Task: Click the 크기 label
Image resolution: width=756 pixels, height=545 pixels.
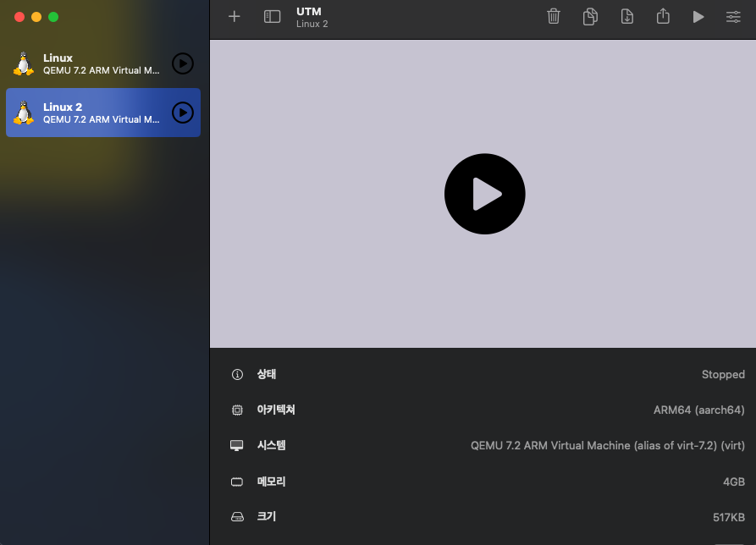Action: click(x=267, y=517)
